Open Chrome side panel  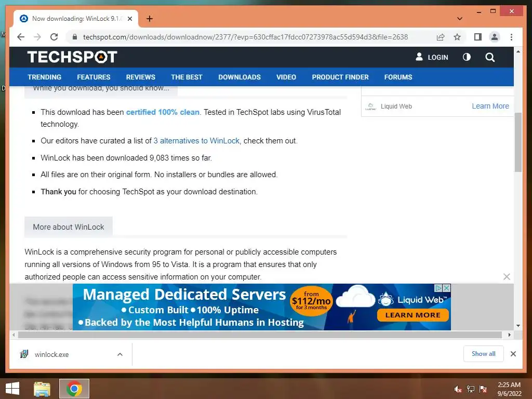pyautogui.click(x=478, y=37)
